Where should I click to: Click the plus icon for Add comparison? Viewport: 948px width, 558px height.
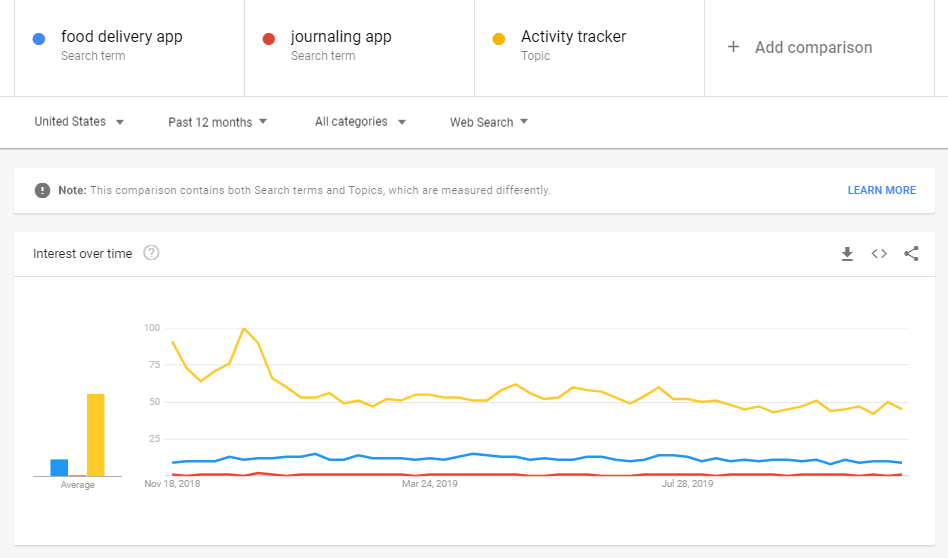click(733, 47)
